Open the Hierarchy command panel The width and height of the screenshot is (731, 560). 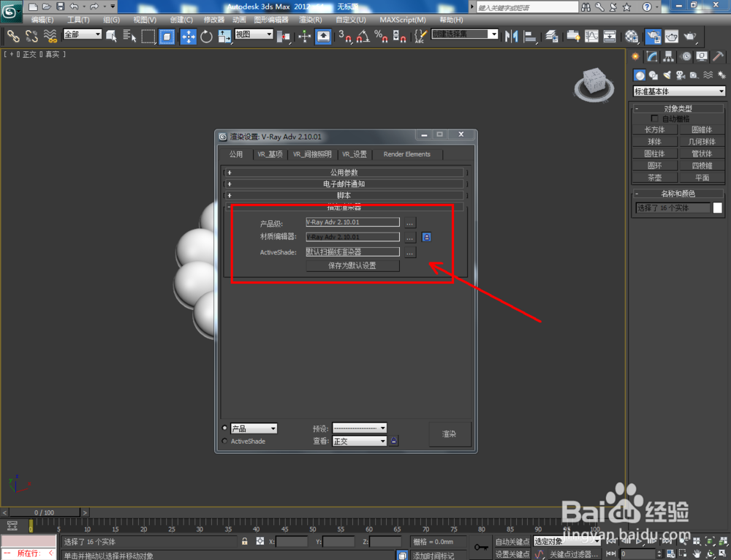tap(669, 56)
